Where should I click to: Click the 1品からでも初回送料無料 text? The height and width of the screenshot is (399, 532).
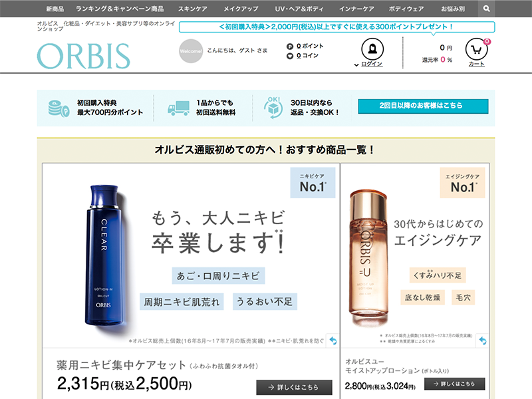click(215, 108)
